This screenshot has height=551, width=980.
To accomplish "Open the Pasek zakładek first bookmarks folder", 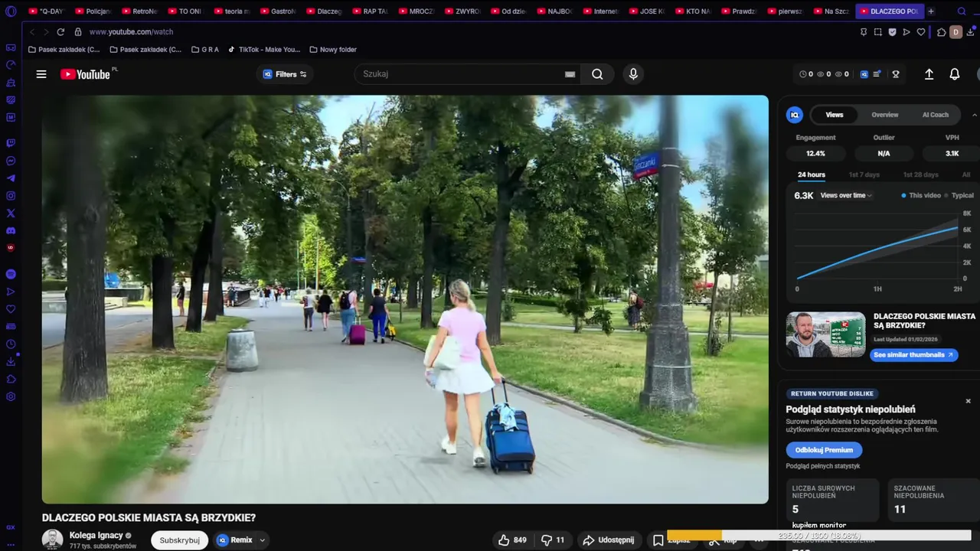I will tap(64, 50).
